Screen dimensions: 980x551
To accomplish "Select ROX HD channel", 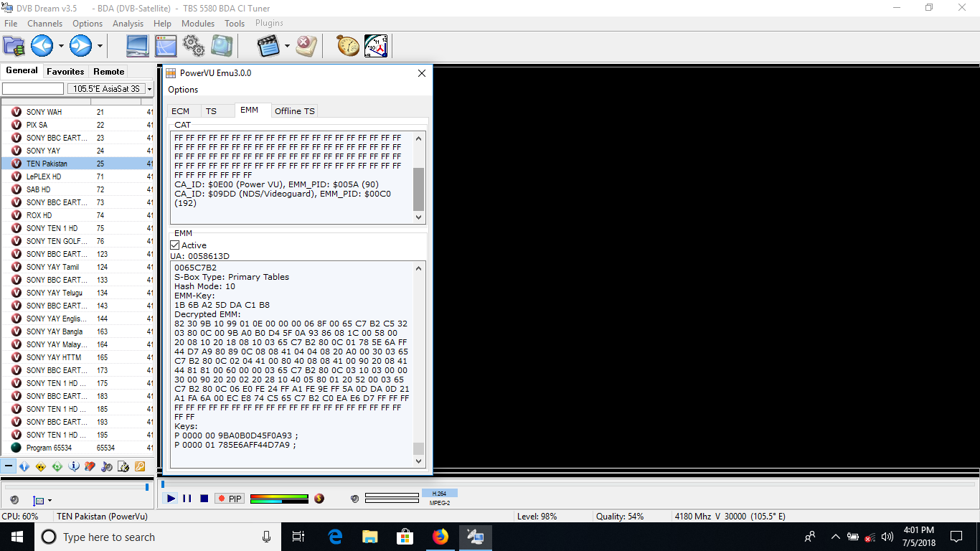I will pyautogui.click(x=77, y=215).
